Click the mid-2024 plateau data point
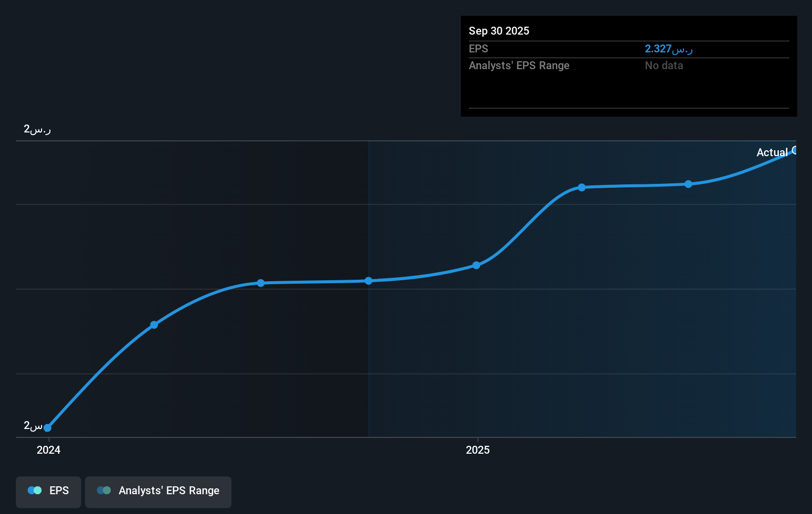This screenshot has width=812, height=514. (x=261, y=283)
